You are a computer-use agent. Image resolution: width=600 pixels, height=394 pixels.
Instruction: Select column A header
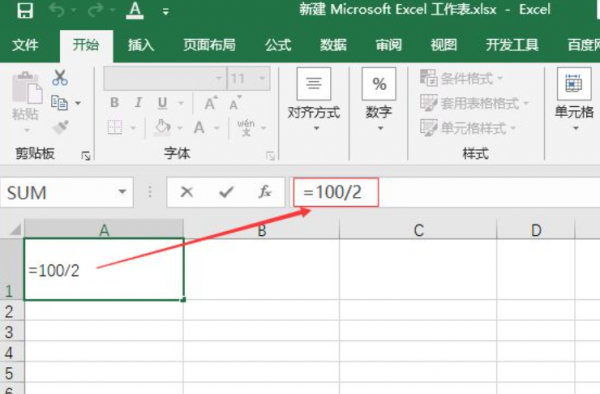[104, 230]
